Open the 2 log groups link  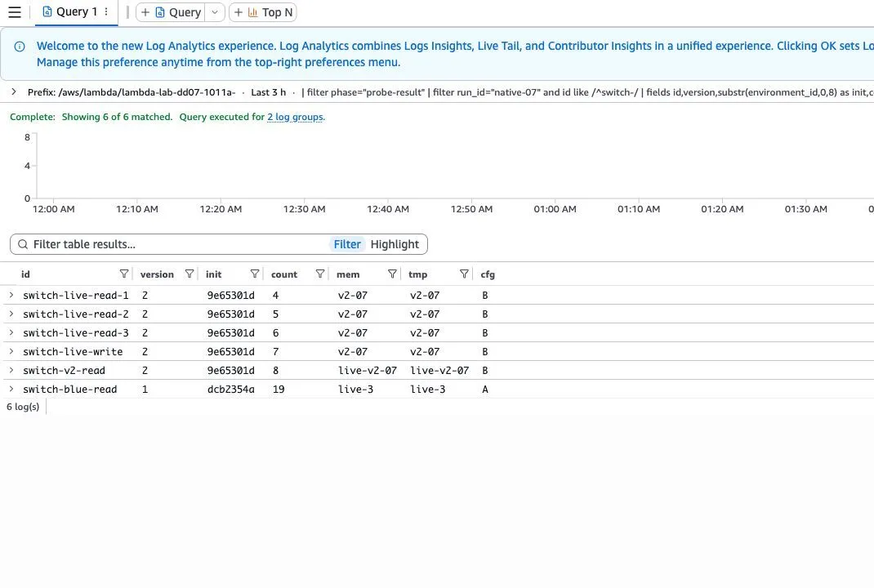point(295,117)
